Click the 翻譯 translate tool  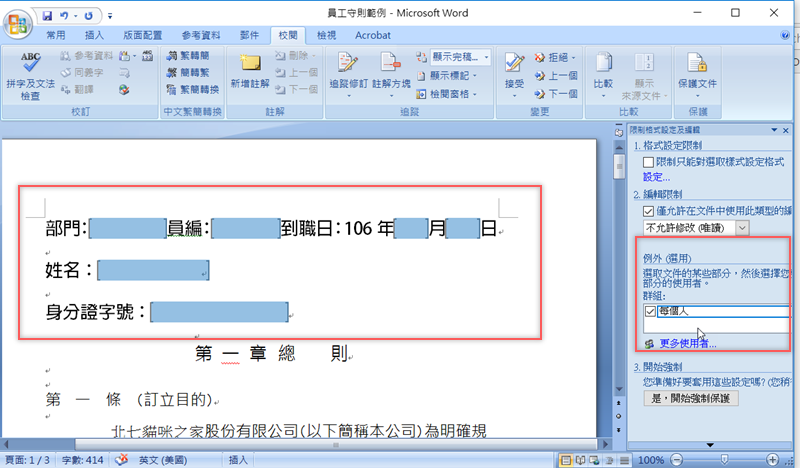[x=78, y=89]
